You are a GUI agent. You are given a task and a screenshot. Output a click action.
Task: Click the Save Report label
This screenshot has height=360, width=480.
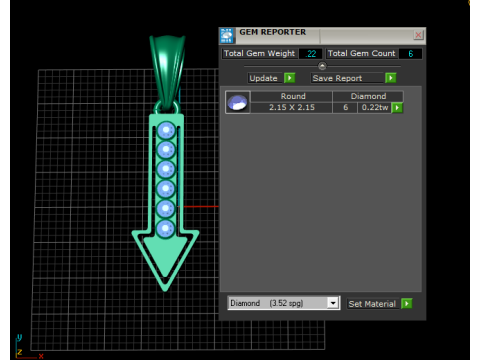(x=347, y=78)
